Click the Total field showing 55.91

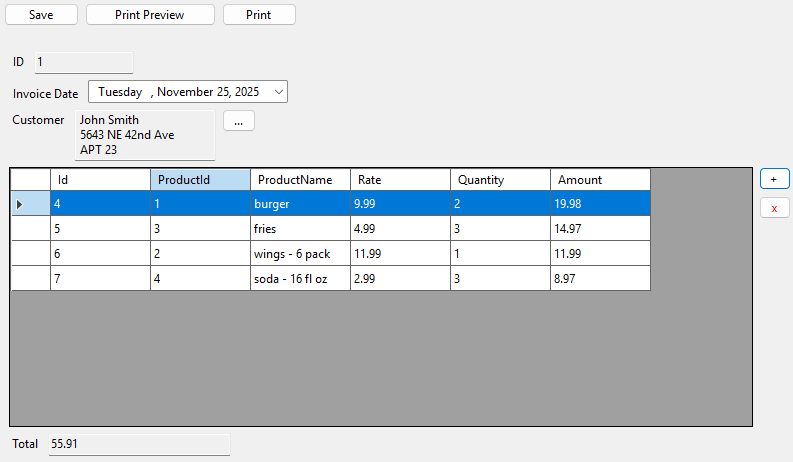(x=139, y=443)
